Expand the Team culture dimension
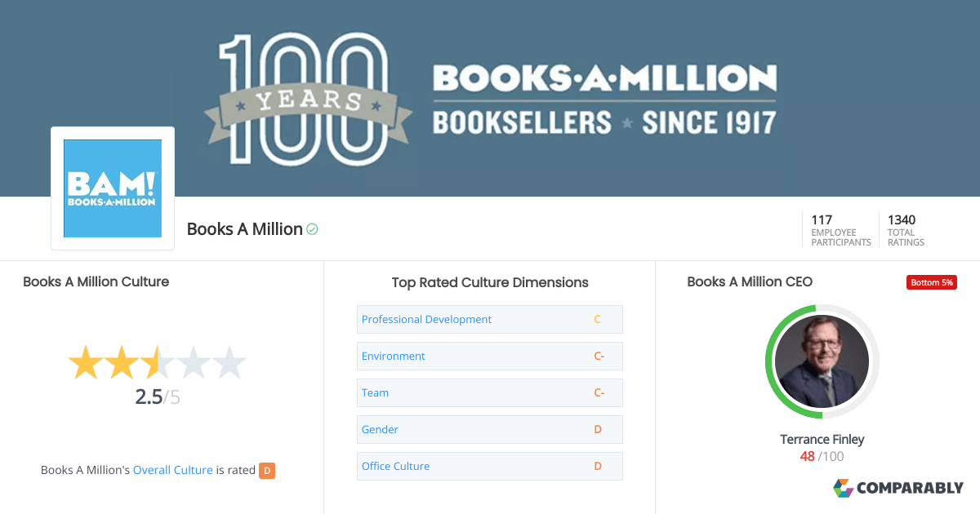 click(x=375, y=392)
